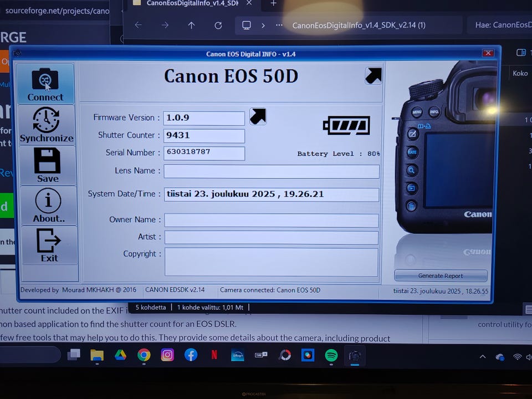Click the Synchronize clock button
Viewport: 532px width, 399px height.
47,125
